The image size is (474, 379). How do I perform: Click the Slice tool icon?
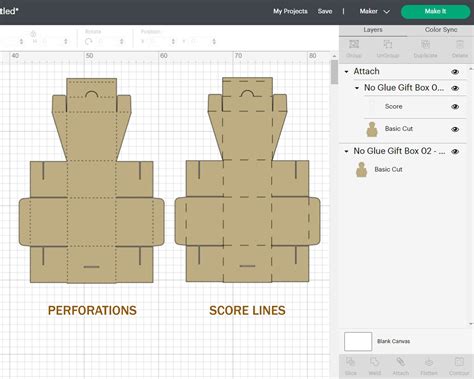pos(350,362)
